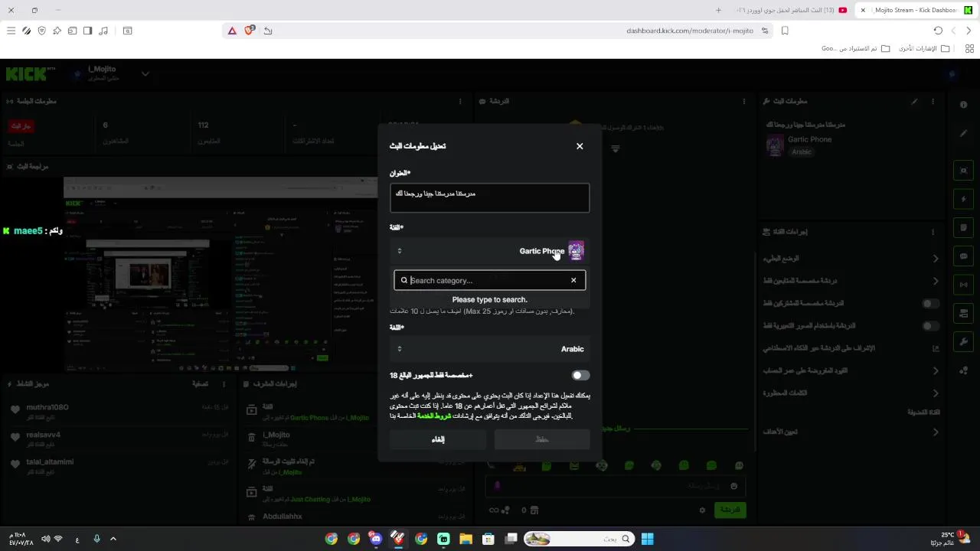Click the pencil icon in right sidebar
Screen dimensions: 980x551
(964, 133)
